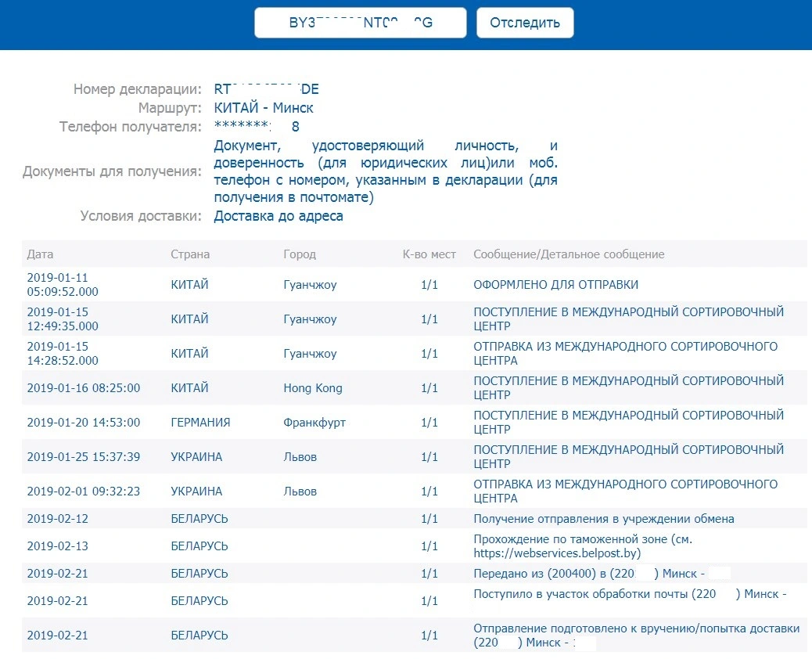The width and height of the screenshot is (812, 659).
Task: Click the Город column header
Action: 300,254
